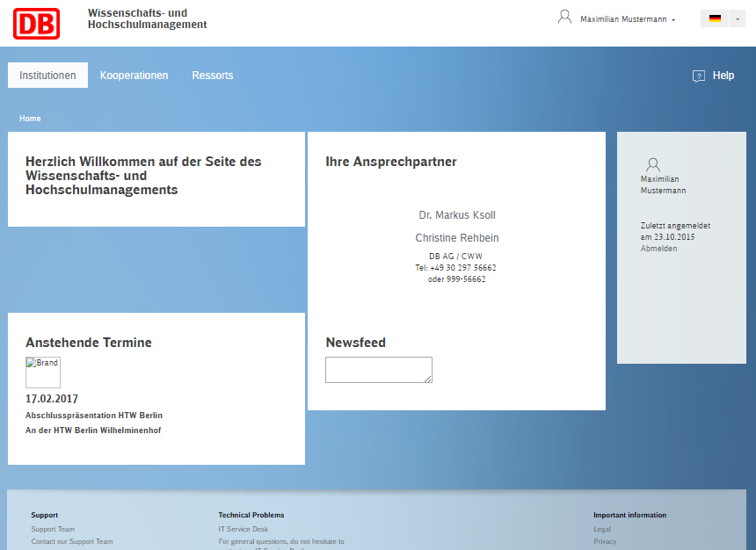Click inside the Newsfeed text area
756x550 pixels.
pyautogui.click(x=378, y=370)
